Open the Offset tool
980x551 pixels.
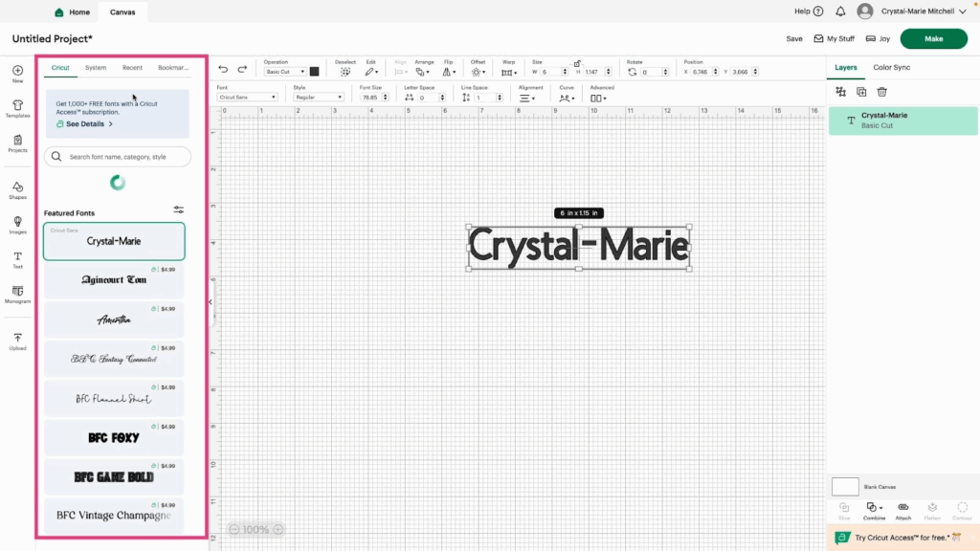(479, 72)
